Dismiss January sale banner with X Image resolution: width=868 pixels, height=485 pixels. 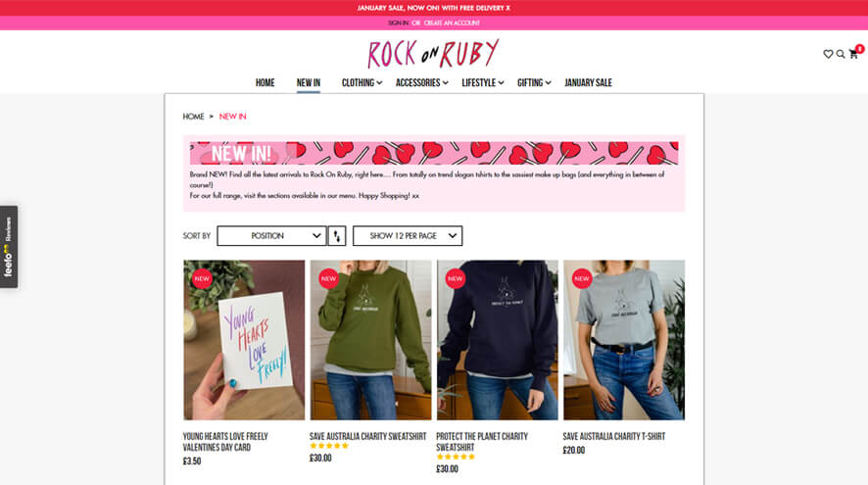pyautogui.click(x=507, y=8)
